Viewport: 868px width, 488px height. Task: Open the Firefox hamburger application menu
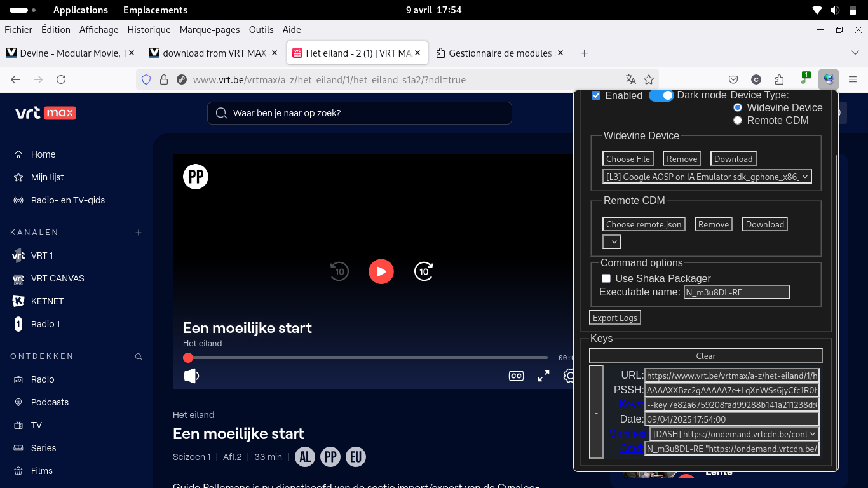[853, 79]
